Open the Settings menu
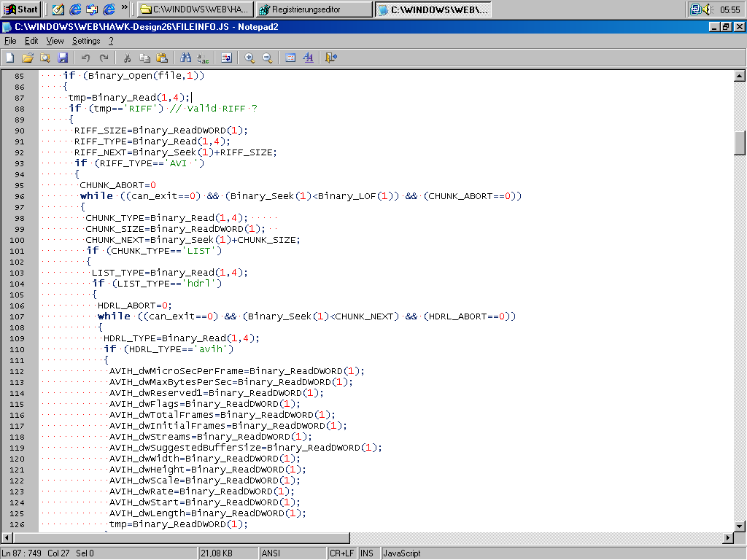 tap(86, 41)
